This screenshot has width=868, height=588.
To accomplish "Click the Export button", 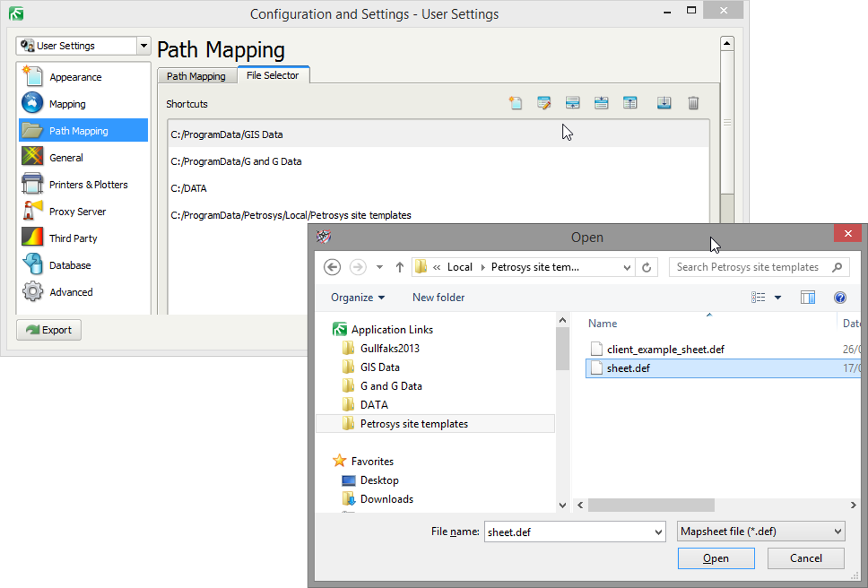I will tap(48, 330).
